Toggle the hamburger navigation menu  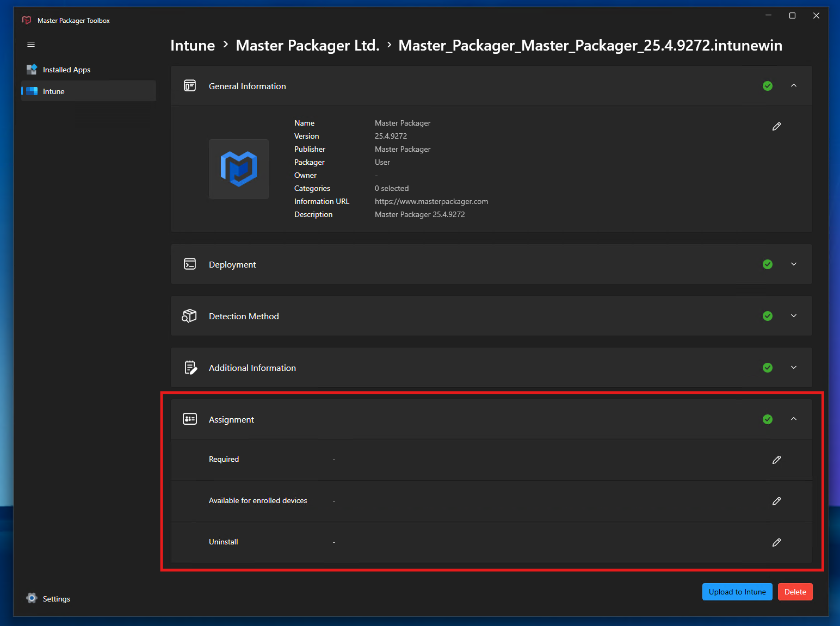pos(31,45)
